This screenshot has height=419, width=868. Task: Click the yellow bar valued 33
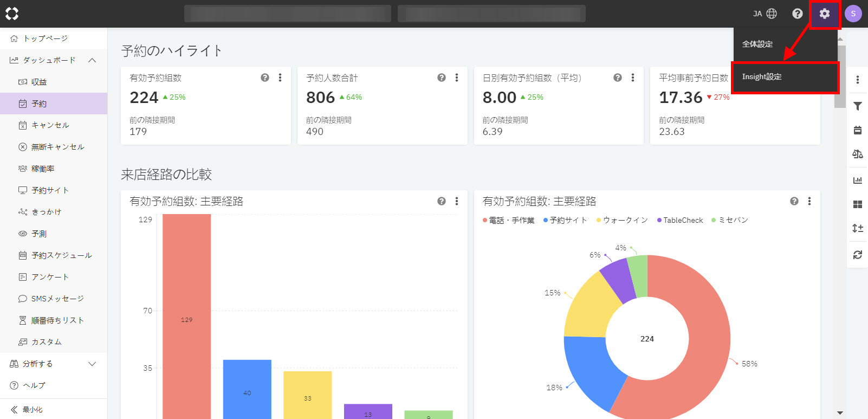[307, 395]
